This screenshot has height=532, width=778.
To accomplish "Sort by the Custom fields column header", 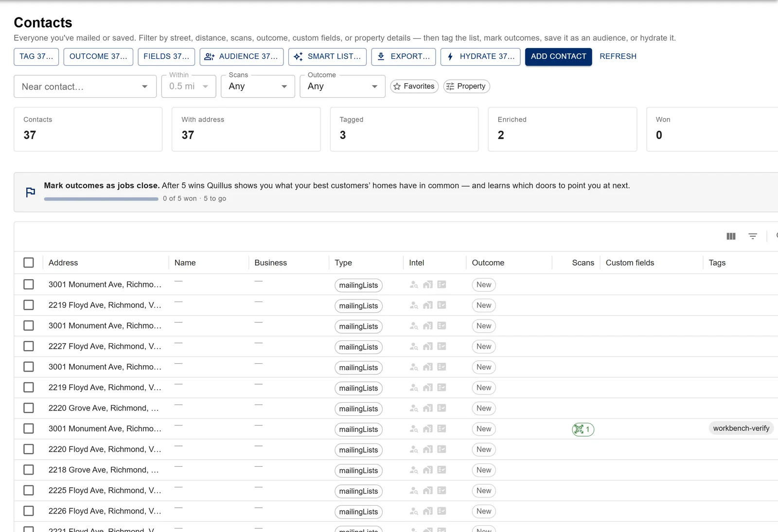I will click(630, 263).
